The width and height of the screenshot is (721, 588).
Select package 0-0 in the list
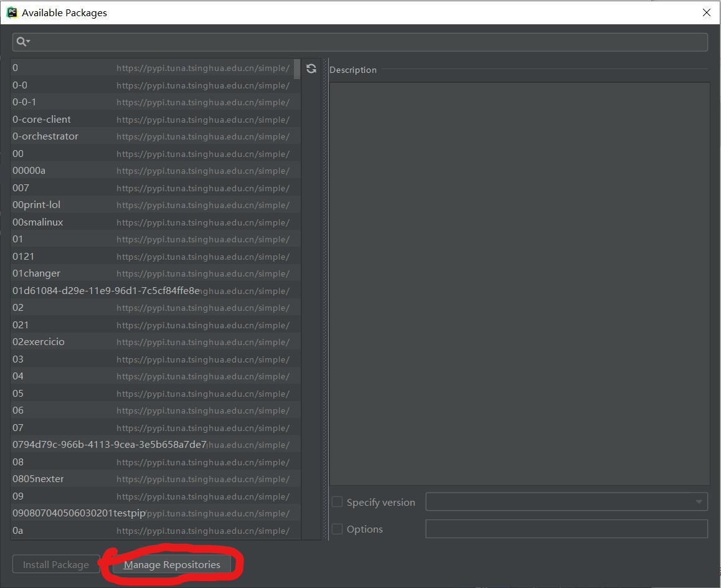coord(156,85)
